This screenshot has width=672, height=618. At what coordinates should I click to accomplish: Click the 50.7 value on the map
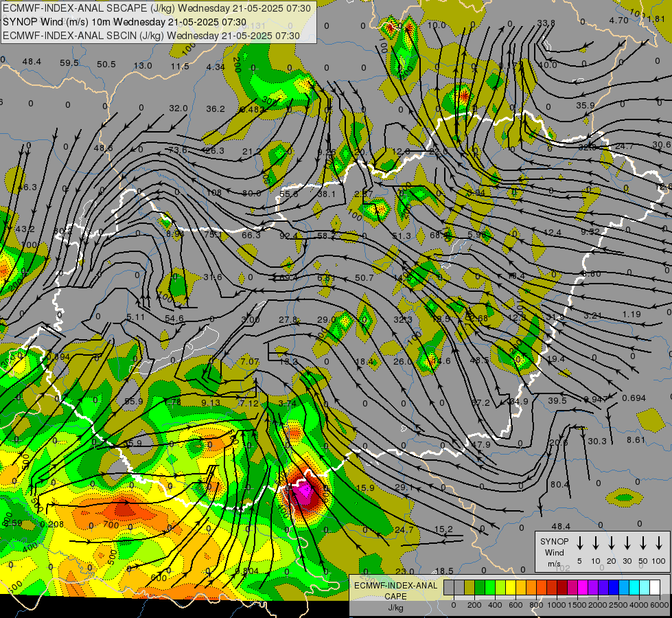click(x=364, y=278)
